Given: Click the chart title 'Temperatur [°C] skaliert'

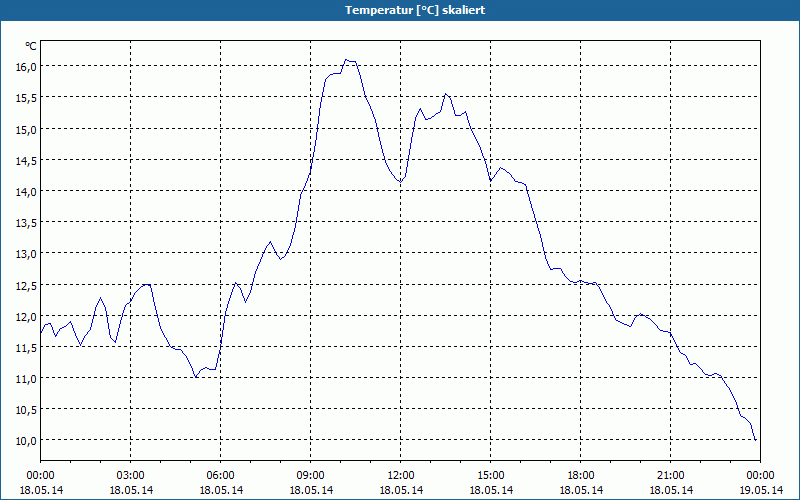Looking at the screenshot, I should click(415, 10).
